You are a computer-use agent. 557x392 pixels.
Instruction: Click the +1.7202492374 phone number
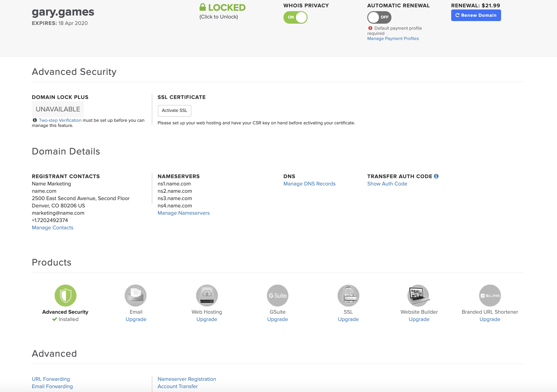point(50,220)
